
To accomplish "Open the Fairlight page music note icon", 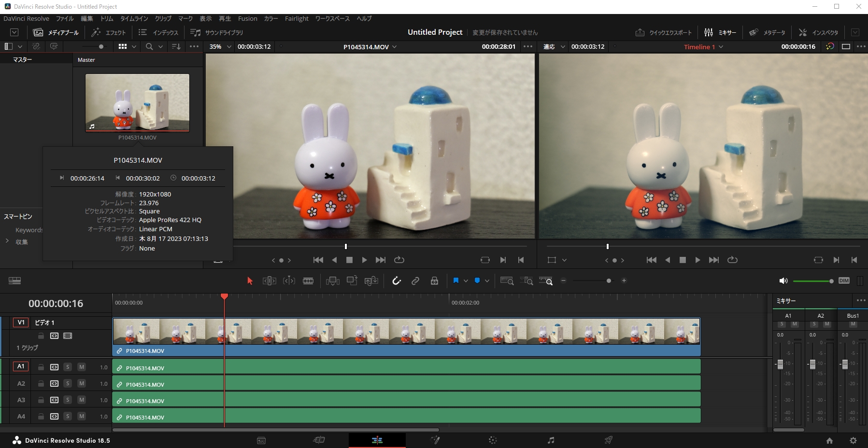I will (x=551, y=440).
